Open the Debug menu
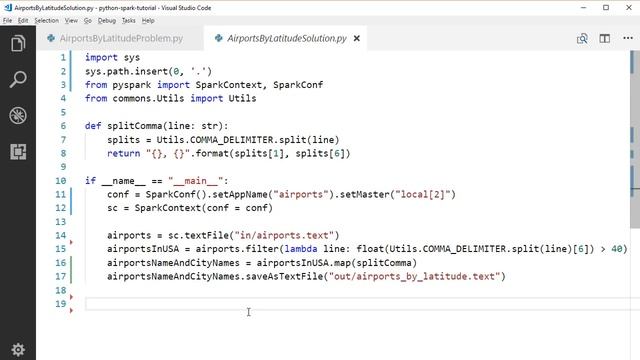640x360 pixels. (107, 20)
